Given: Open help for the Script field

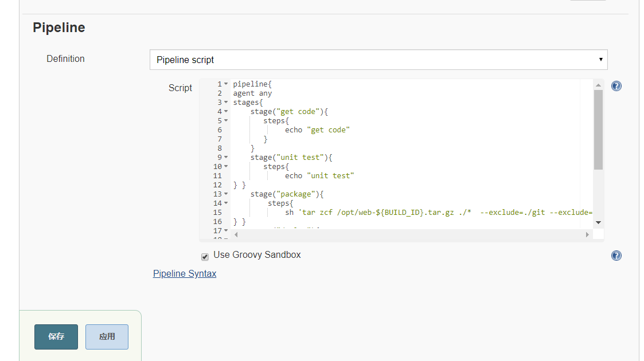Looking at the screenshot, I should tap(616, 86).
